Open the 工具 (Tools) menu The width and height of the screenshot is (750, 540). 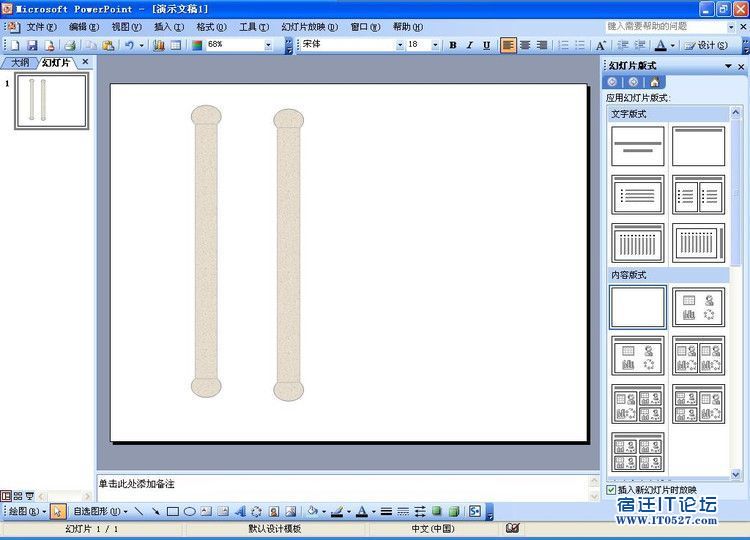254,27
